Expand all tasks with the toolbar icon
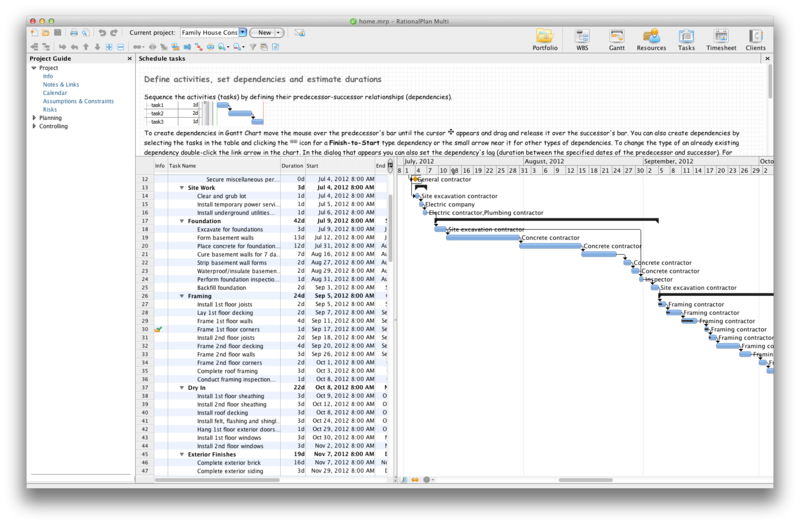Screen dimensions: 800x525 coord(109,47)
